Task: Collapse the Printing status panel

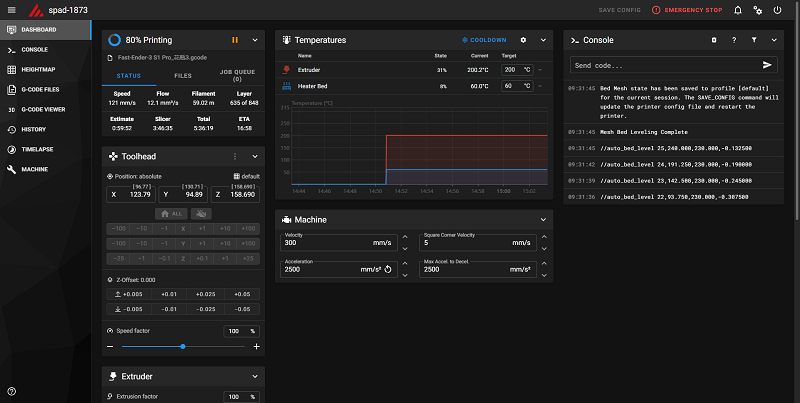Action: point(255,40)
